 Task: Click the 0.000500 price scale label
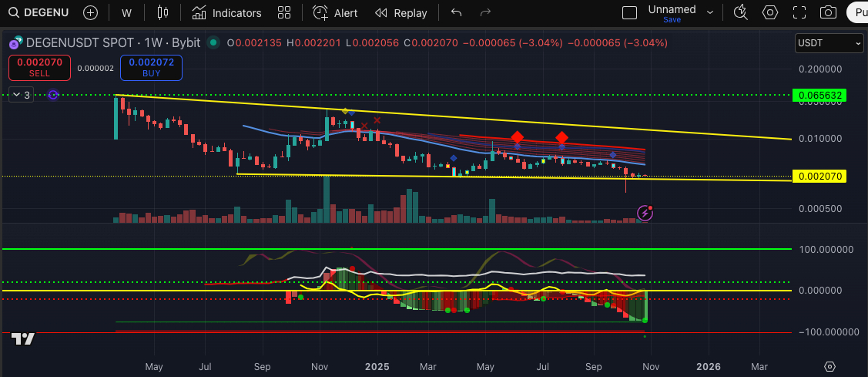pyautogui.click(x=820, y=208)
